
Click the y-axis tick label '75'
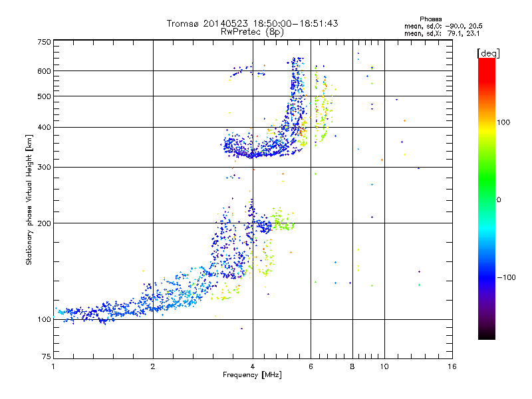pos(47,356)
